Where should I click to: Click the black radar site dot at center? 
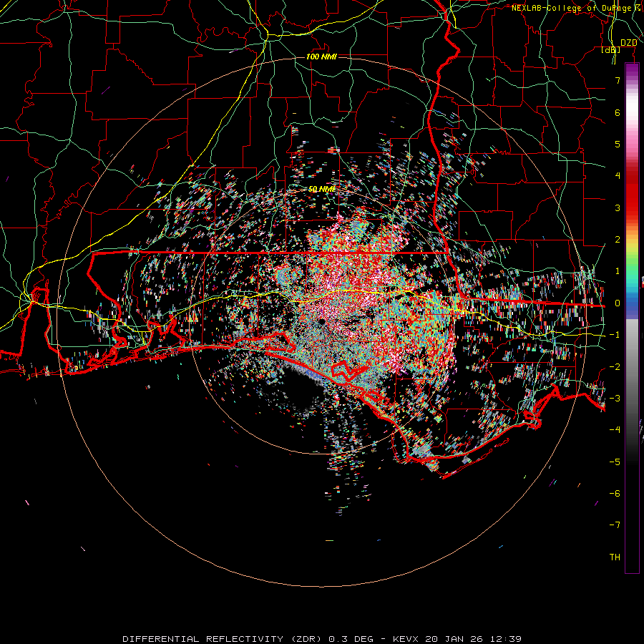click(x=321, y=321)
